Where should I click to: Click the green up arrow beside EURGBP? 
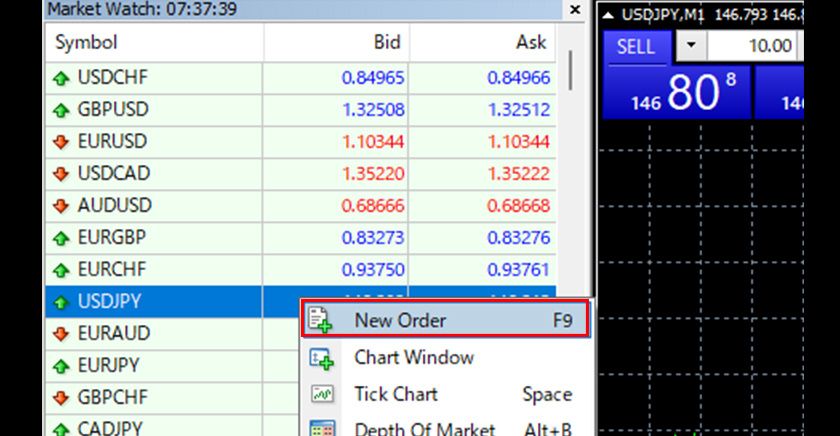[61, 238]
